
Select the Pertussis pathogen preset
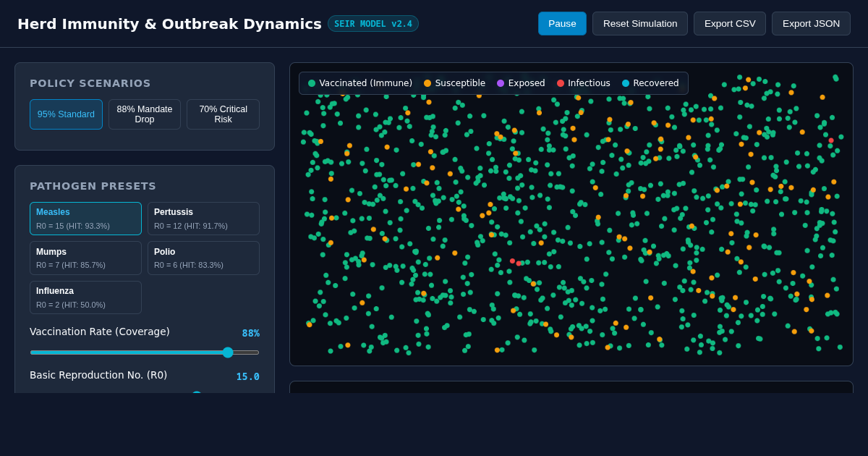tap(203, 219)
